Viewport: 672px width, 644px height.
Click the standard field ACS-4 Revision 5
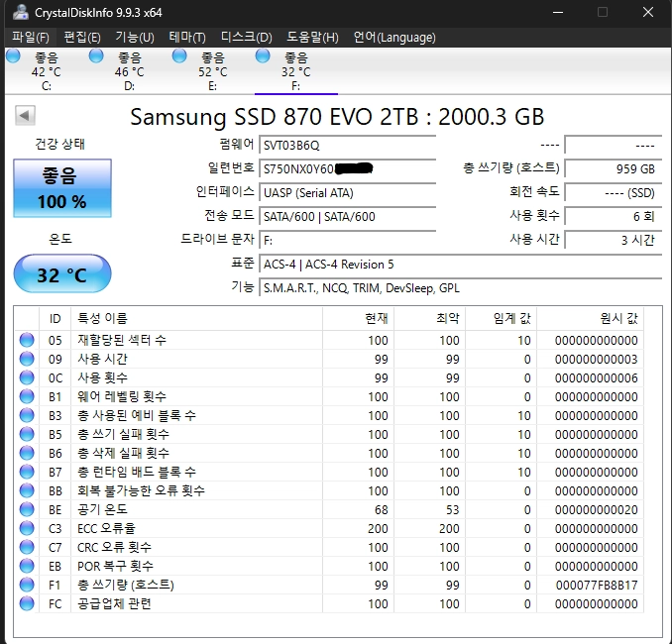click(461, 265)
